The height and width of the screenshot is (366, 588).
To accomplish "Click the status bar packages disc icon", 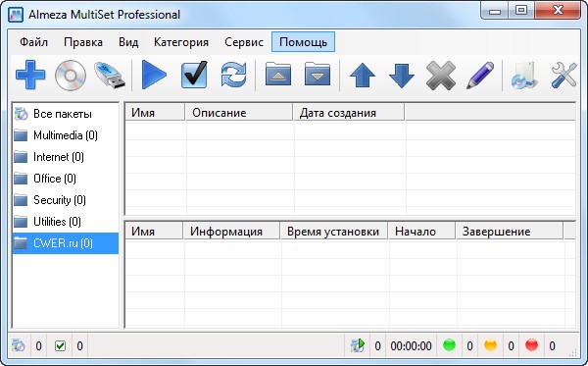I will pyautogui.click(x=19, y=345).
